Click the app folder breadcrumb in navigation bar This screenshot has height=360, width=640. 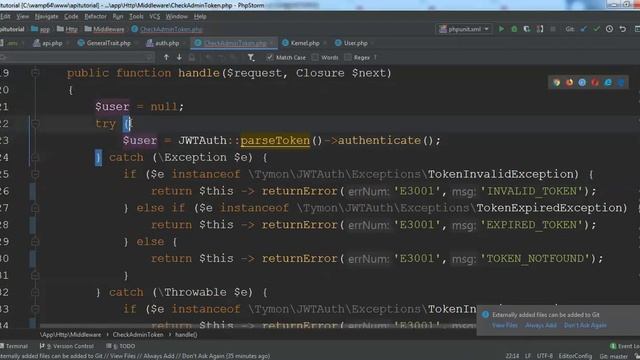(40, 29)
